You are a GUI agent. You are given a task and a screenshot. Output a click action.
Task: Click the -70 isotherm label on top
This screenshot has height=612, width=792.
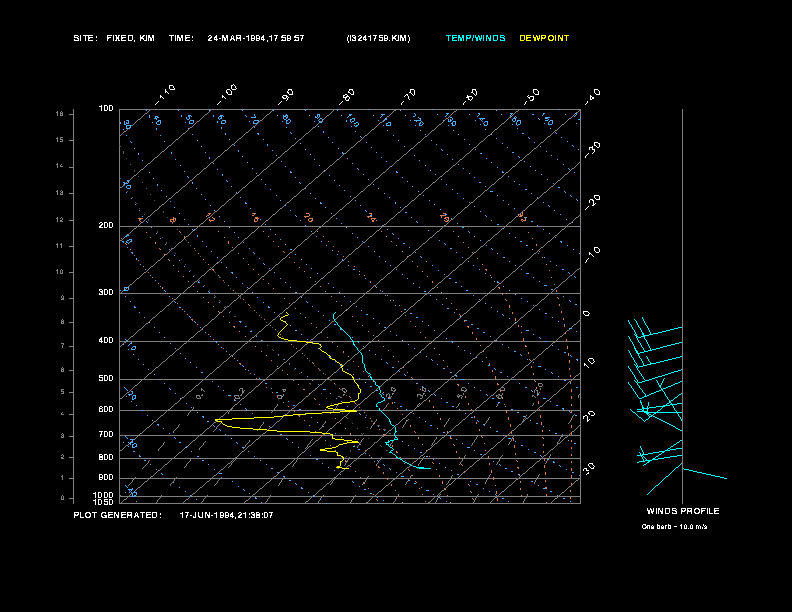coord(408,97)
